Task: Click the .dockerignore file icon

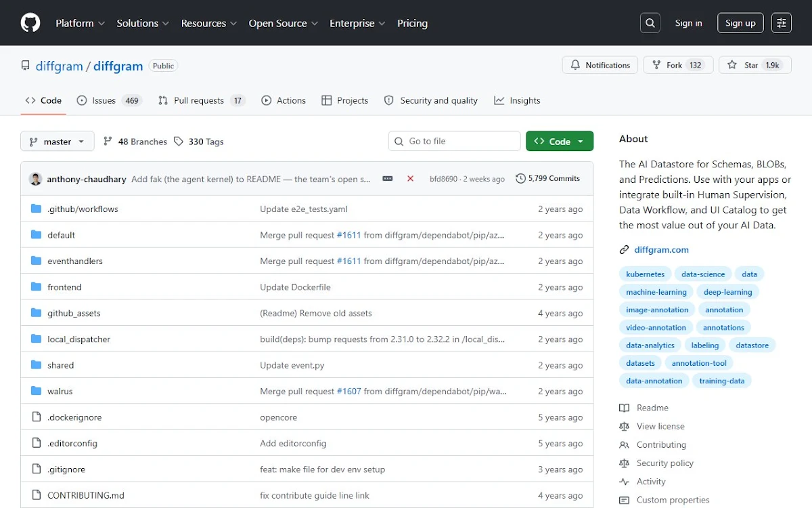Action: point(37,417)
